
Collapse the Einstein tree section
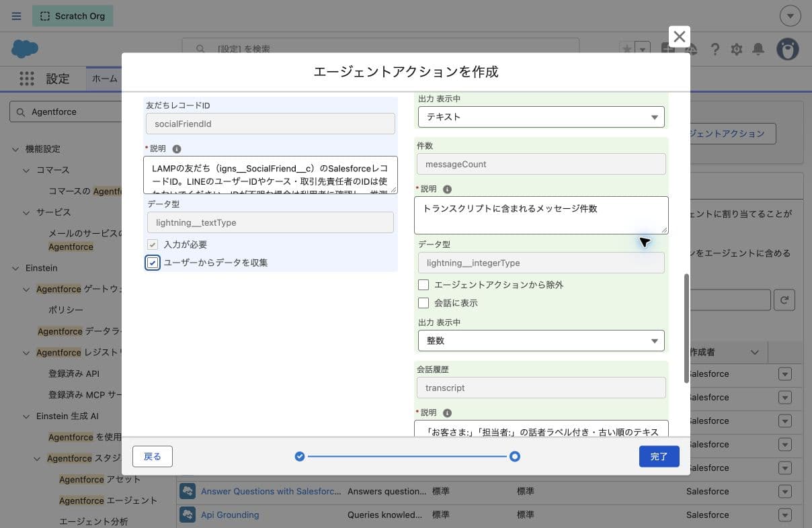15,268
